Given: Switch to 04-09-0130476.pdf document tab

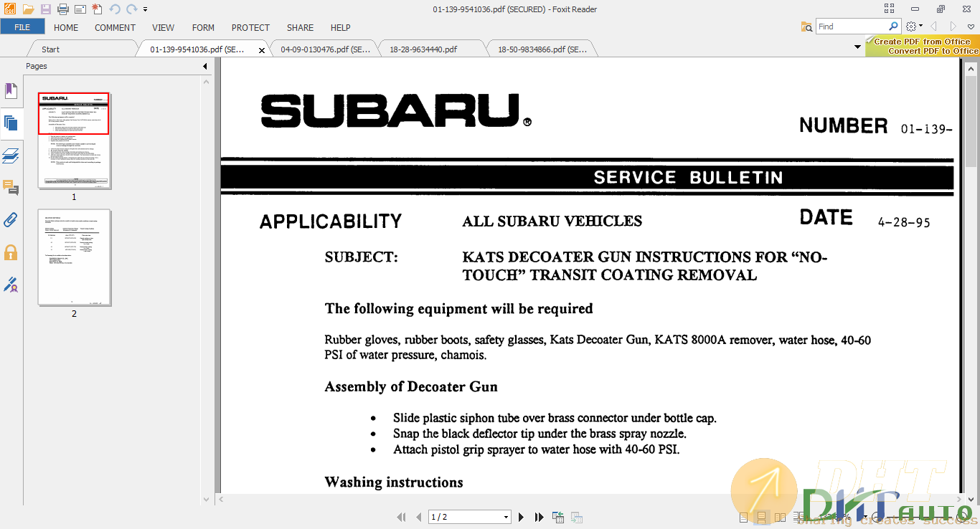Looking at the screenshot, I should click(325, 49).
